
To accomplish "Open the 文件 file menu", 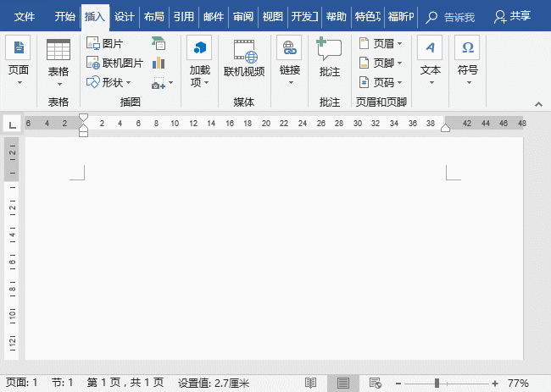I will coord(25,16).
